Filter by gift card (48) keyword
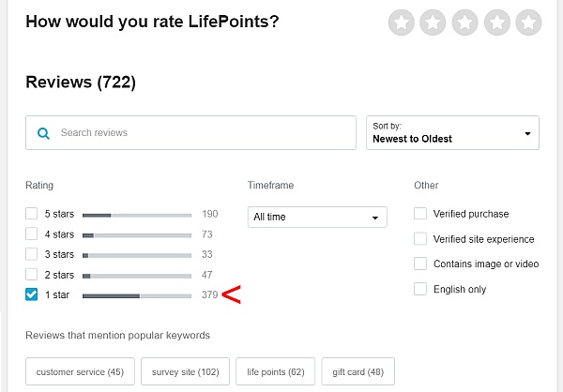 pyautogui.click(x=358, y=371)
